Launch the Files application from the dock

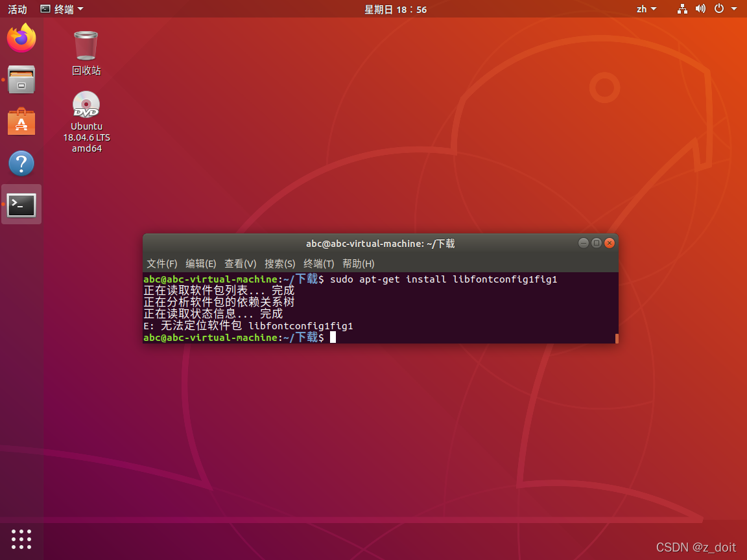pyautogui.click(x=21, y=79)
